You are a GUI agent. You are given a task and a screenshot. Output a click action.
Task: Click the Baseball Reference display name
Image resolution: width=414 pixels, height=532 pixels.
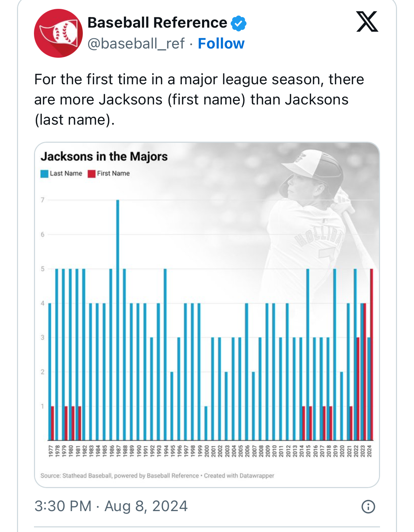[x=157, y=23]
